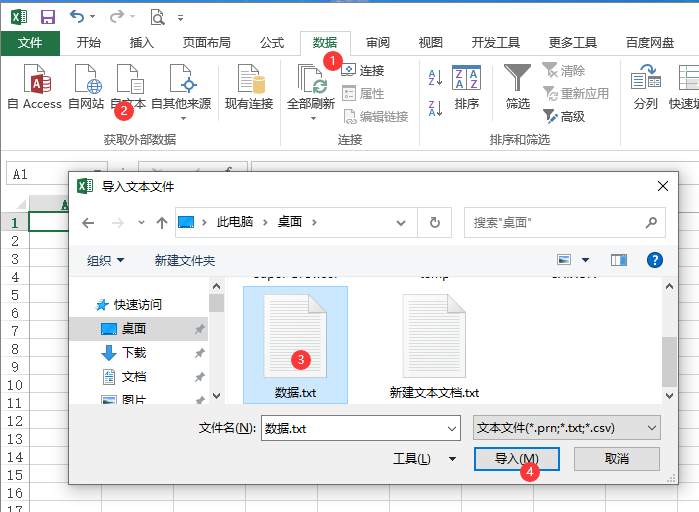Expand the address bar history dropdown

[x=401, y=222]
